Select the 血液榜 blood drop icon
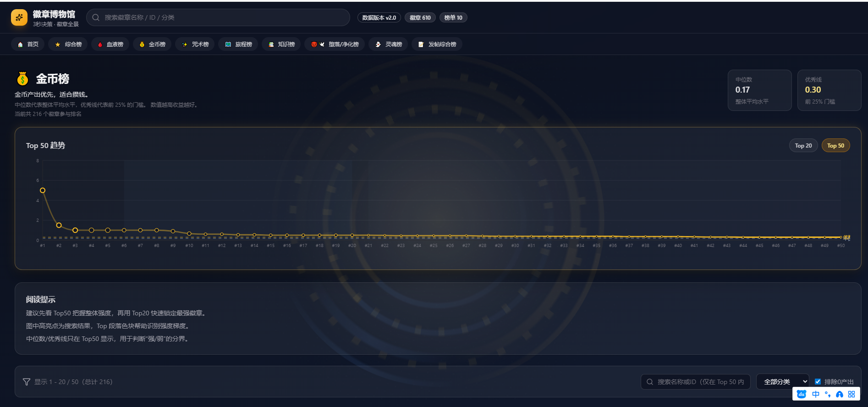Image resolution: width=868 pixels, height=407 pixels. [x=100, y=44]
